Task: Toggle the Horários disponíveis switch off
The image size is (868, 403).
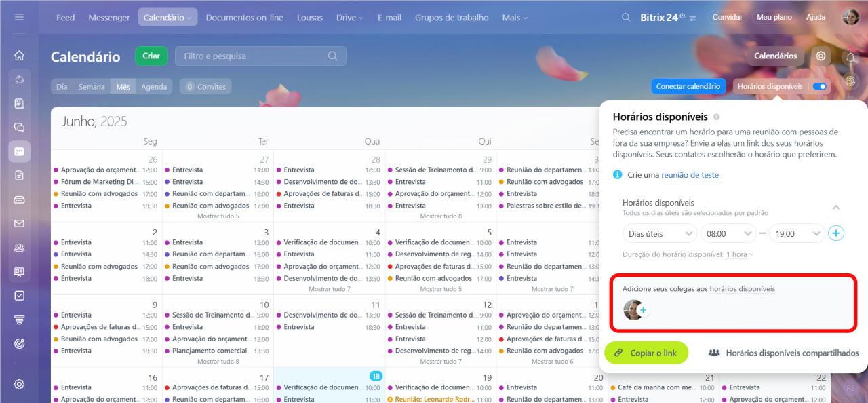Action: coord(820,86)
